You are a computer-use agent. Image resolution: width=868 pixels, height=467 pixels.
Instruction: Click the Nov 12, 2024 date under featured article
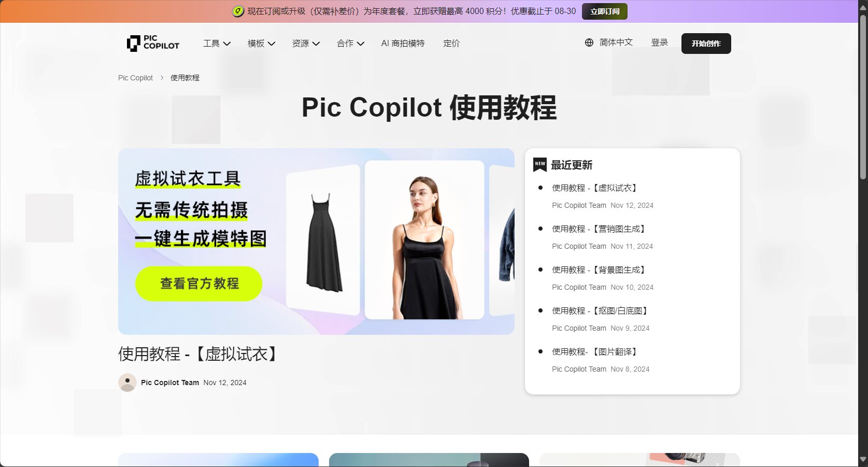pyautogui.click(x=225, y=383)
